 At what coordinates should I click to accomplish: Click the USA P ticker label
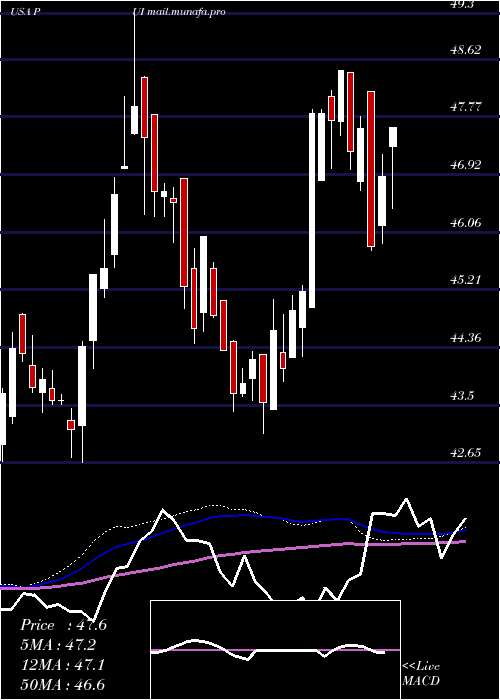point(26,12)
